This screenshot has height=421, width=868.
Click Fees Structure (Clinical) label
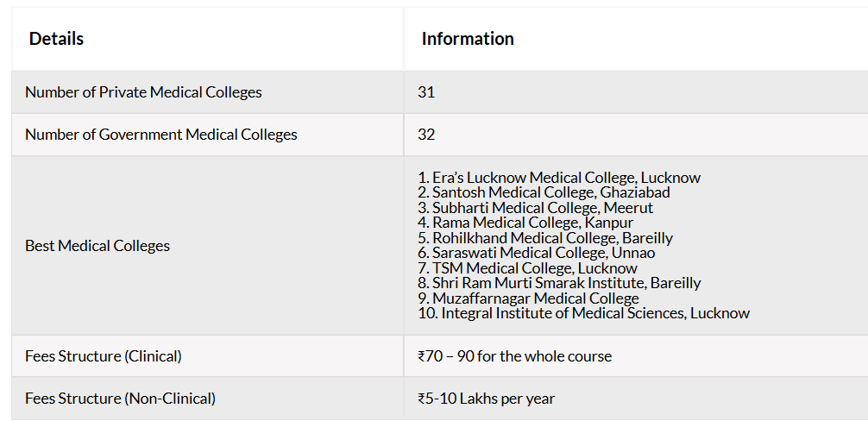coord(104,356)
